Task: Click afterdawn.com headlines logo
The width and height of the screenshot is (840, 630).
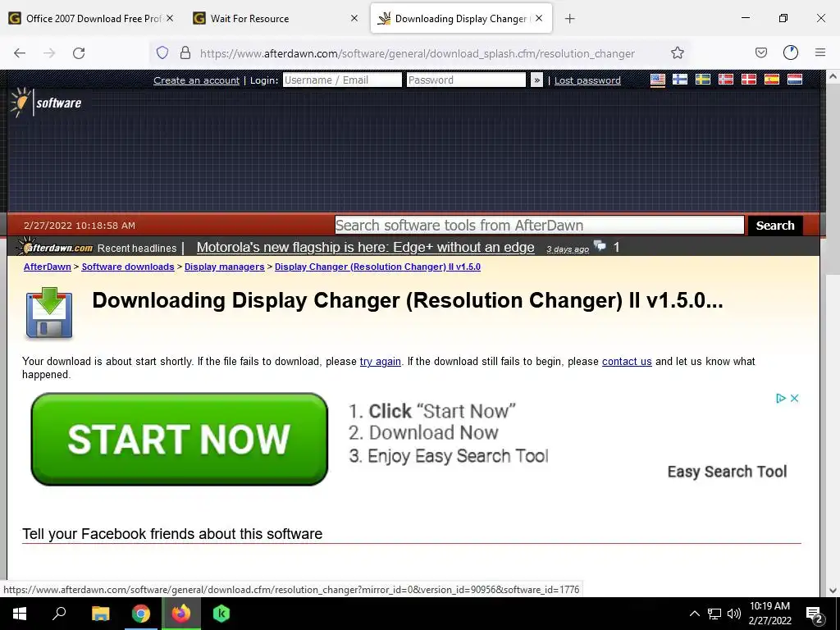Action: (x=55, y=247)
